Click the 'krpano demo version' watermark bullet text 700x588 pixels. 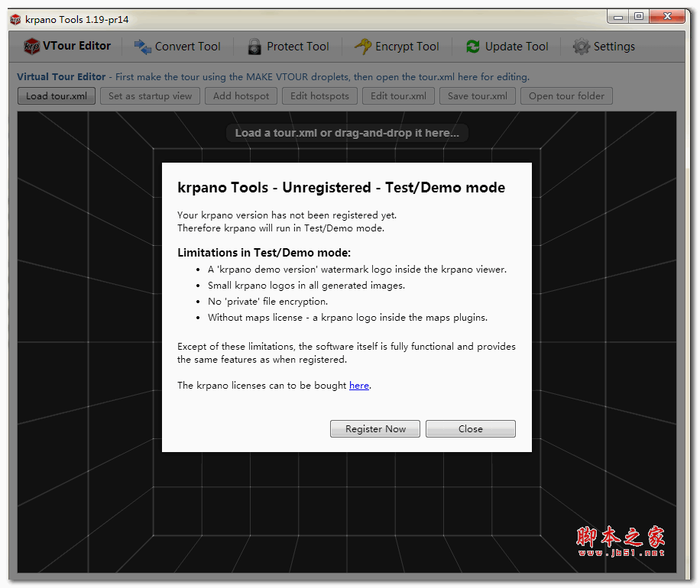(357, 270)
